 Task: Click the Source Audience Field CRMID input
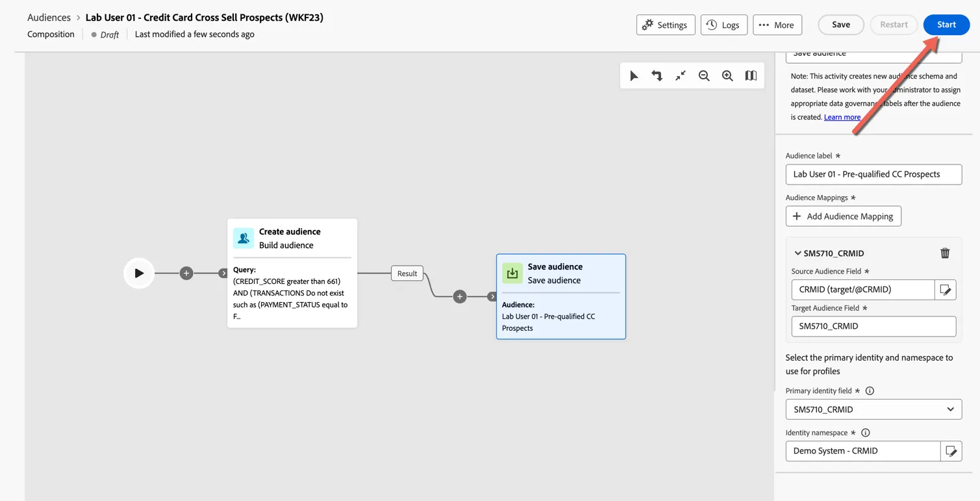[863, 290]
